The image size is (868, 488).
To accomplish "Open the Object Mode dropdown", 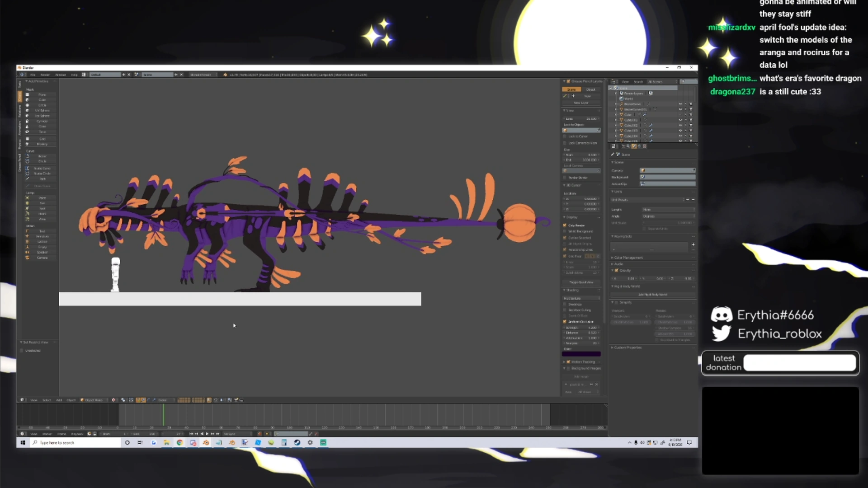I will [x=93, y=400].
